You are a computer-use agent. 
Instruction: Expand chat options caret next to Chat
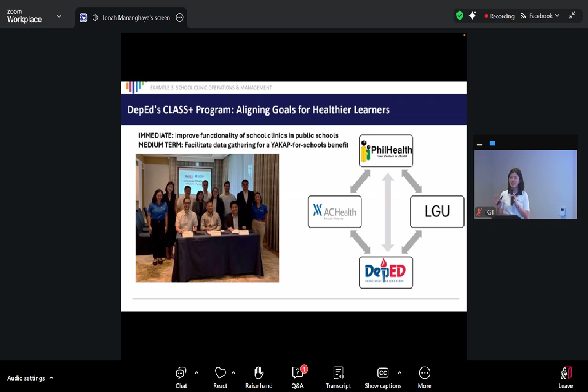click(x=197, y=373)
